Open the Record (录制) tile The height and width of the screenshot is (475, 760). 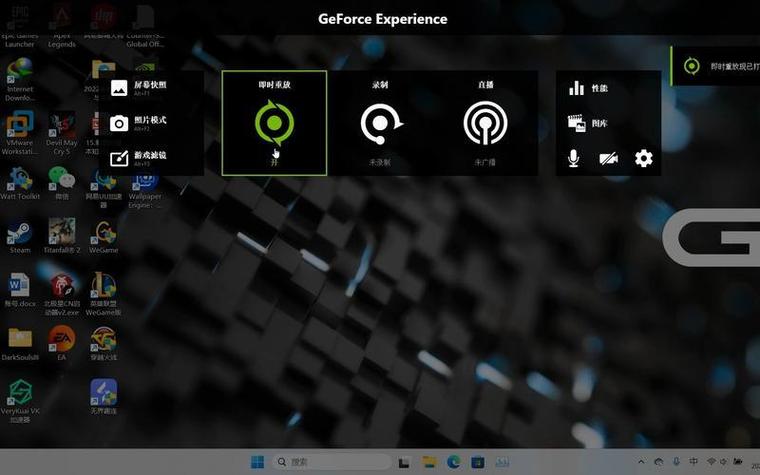point(380,123)
